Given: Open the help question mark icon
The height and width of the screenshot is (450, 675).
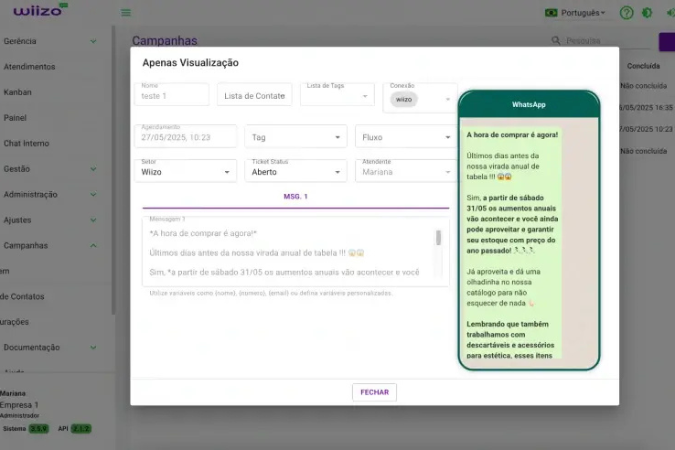Looking at the screenshot, I should (626, 13).
